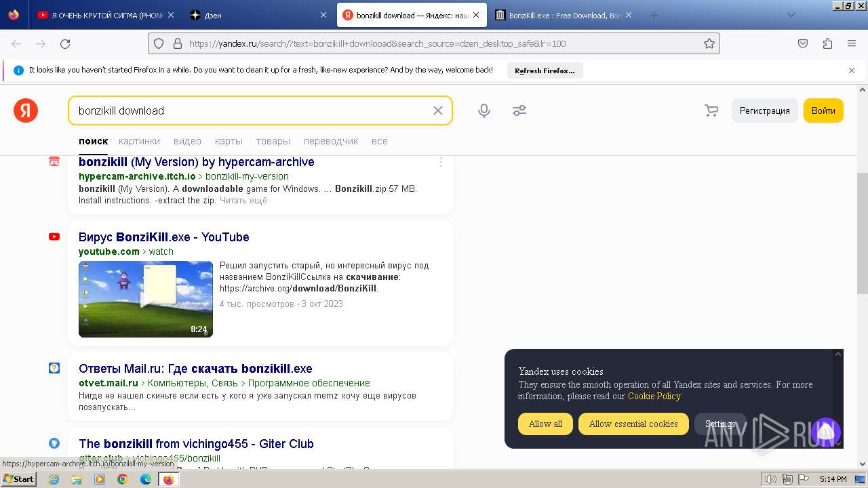The width and height of the screenshot is (868, 488).
Task: Open Ответы Mail.ru bonzikill.exe result
Action: (195, 369)
